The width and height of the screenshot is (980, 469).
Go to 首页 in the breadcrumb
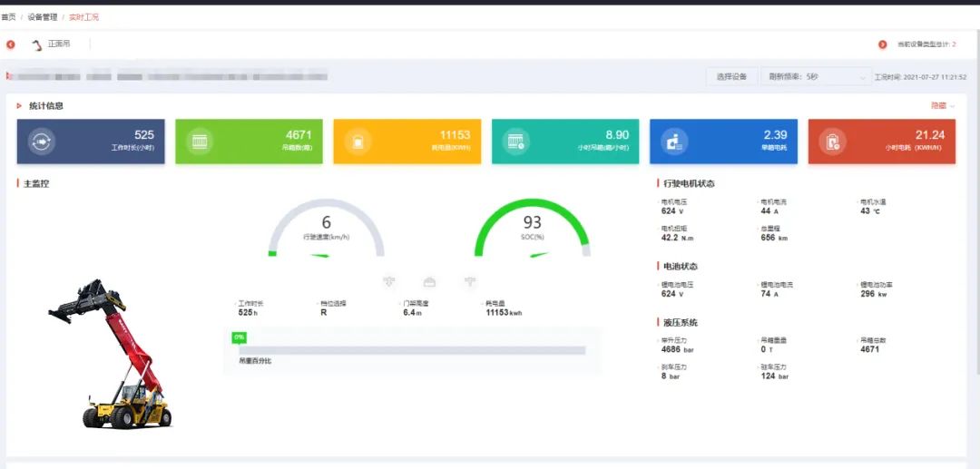click(x=9, y=17)
